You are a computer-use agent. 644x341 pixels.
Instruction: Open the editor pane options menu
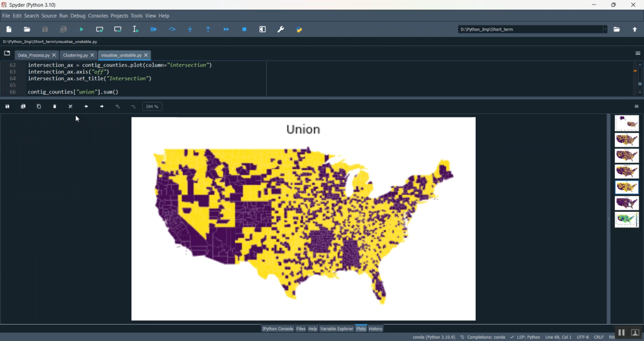pos(638,53)
